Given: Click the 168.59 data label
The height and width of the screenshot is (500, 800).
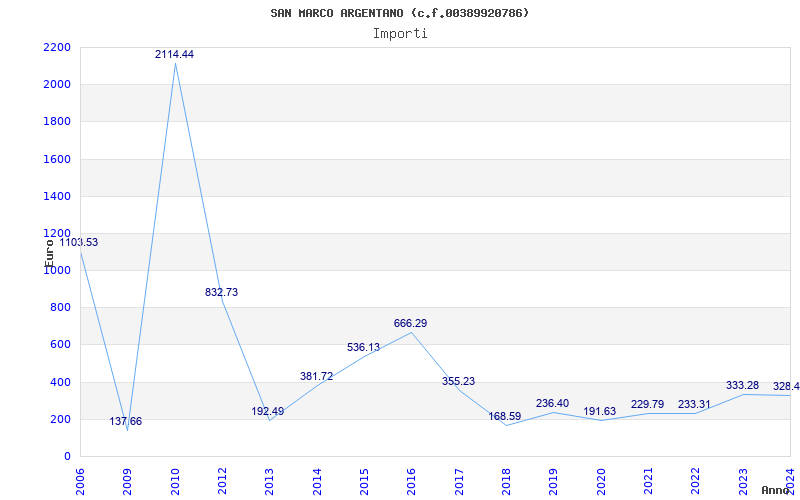Looking at the screenshot, I should (505, 416).
